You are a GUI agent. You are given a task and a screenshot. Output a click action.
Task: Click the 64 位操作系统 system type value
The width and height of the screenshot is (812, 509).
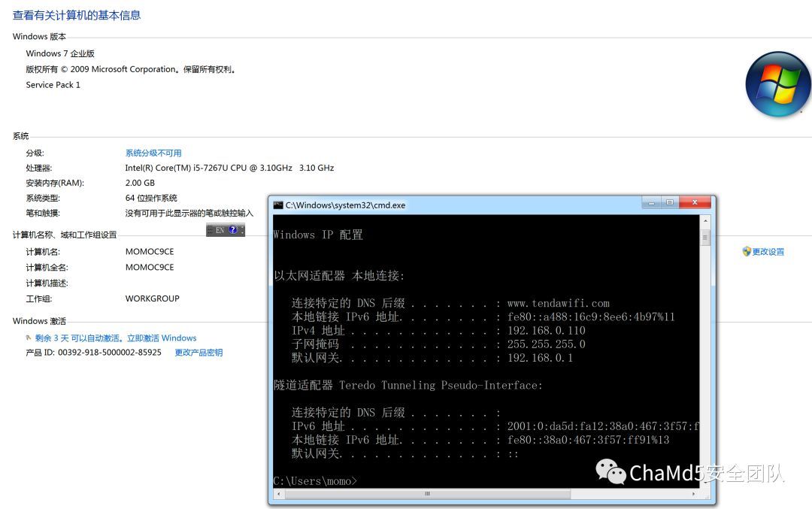(x=151, y=198)
